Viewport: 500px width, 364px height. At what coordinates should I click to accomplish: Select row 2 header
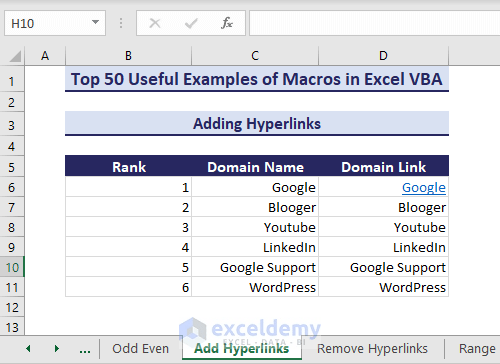click(x=12, y=102)
